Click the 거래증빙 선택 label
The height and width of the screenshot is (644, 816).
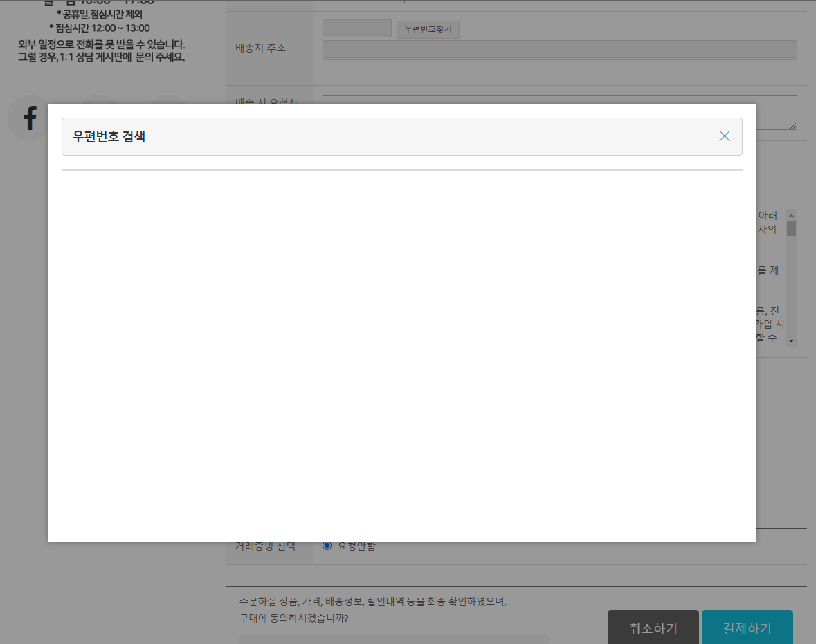click(x=265, y=546)
